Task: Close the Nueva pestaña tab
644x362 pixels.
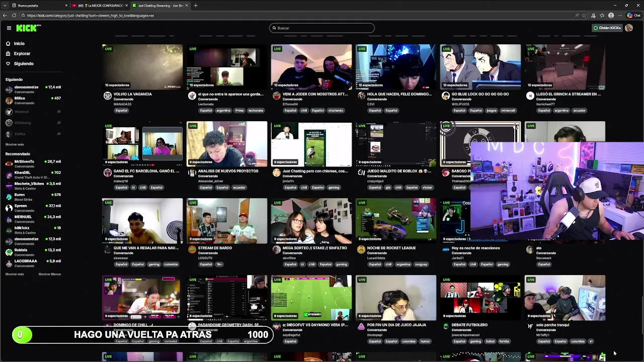Action: pos(66,6)
